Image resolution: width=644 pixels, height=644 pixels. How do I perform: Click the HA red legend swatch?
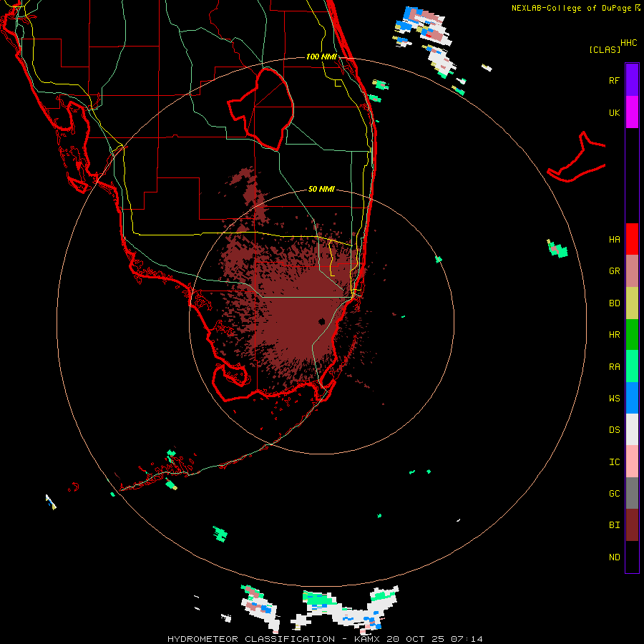click(632, 239)
